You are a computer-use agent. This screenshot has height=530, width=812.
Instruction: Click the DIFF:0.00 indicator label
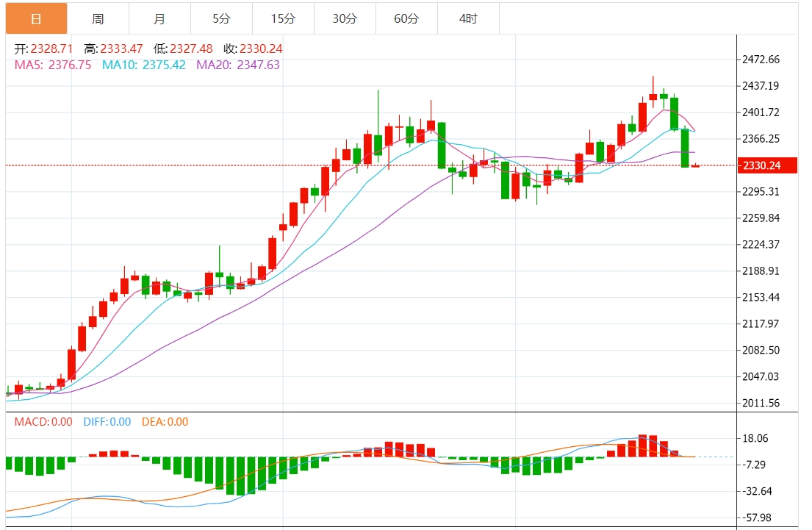pyautogui.click(x=107, y=422)
